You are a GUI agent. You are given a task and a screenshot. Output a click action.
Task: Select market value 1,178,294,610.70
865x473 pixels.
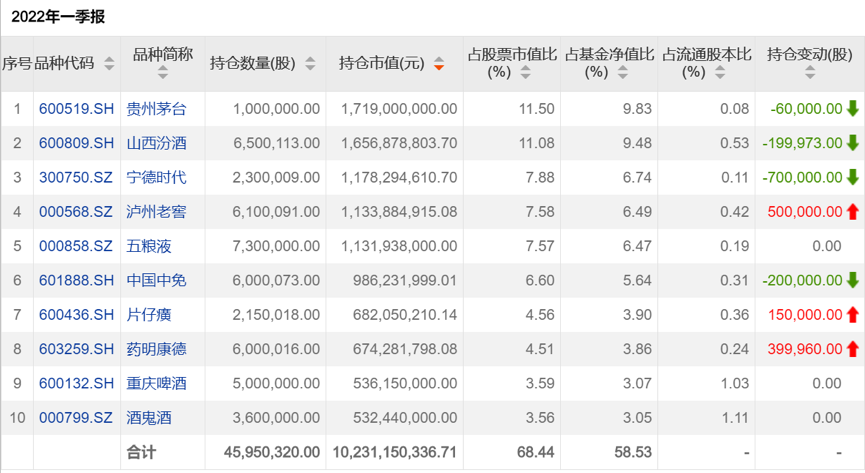point(399,177)
